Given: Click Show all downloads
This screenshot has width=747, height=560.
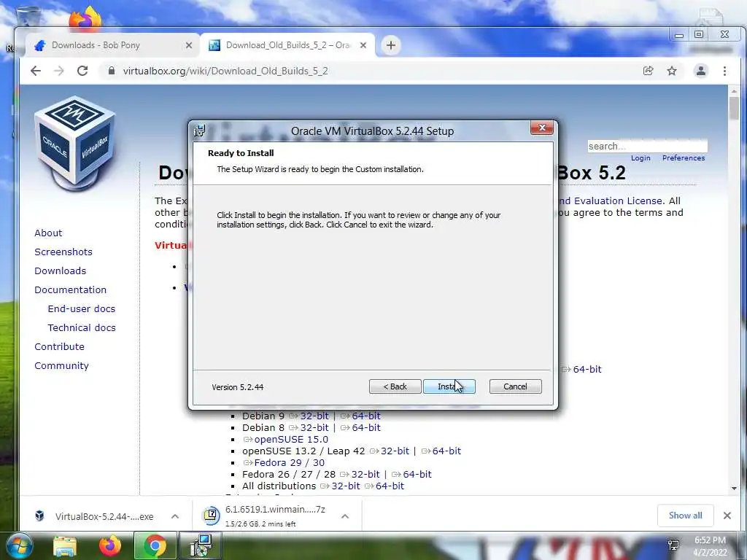Looking at the screenshot, I should (x=685, y=516).
